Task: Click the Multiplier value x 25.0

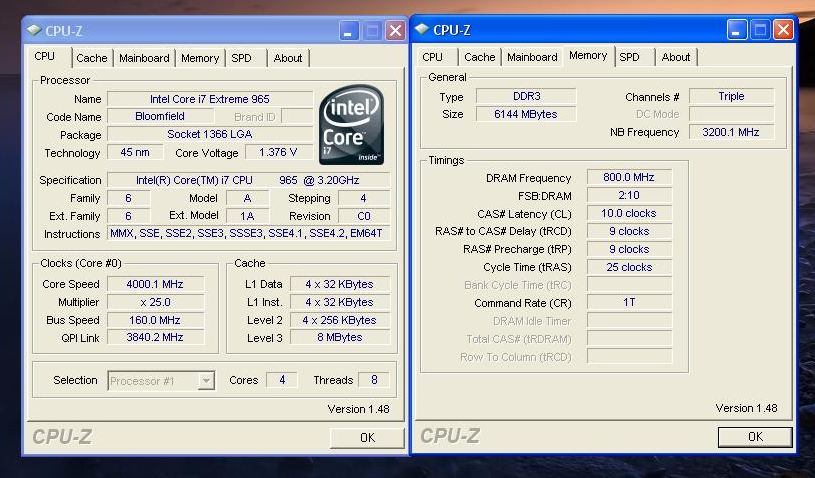Action: (x=155, y=302)
